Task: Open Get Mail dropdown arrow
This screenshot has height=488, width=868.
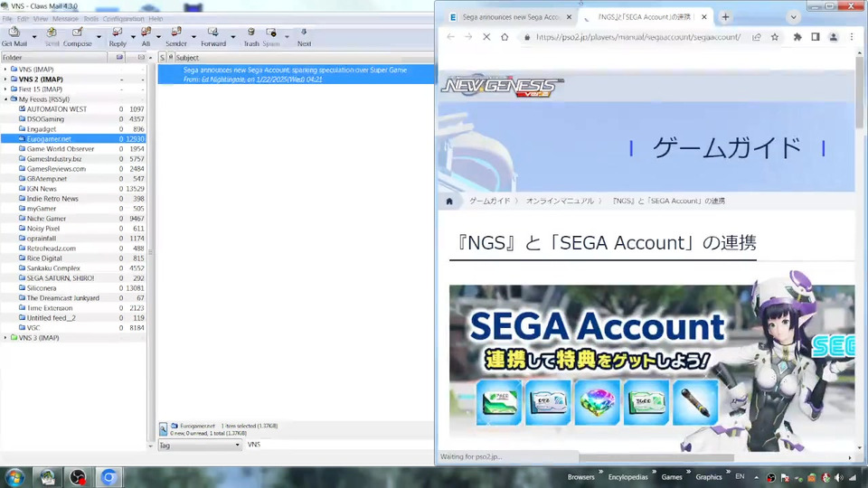Action: [34, 37]
